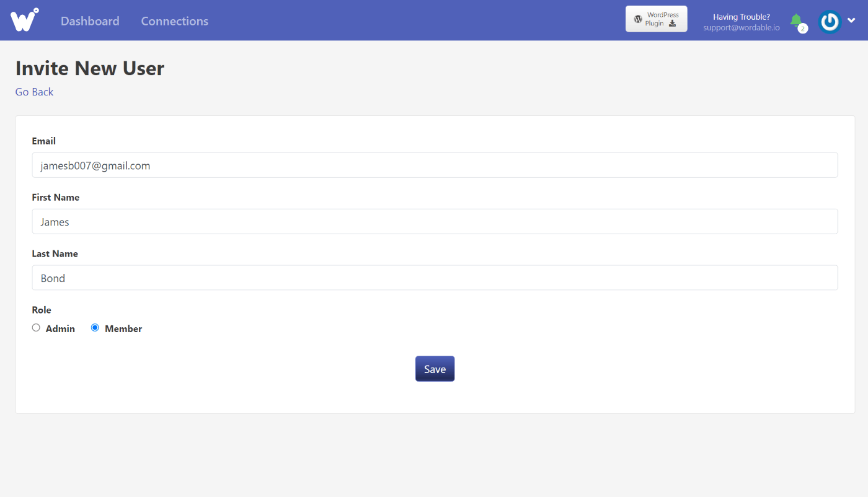
Task: Select the Member role radio button
Action: tap(95, 328)
